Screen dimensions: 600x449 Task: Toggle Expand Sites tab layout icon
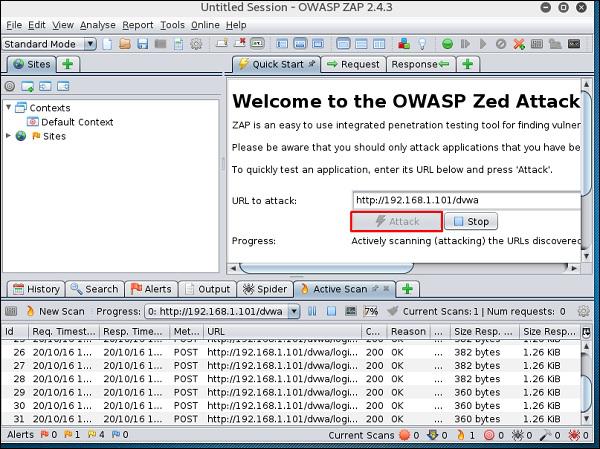282,44
